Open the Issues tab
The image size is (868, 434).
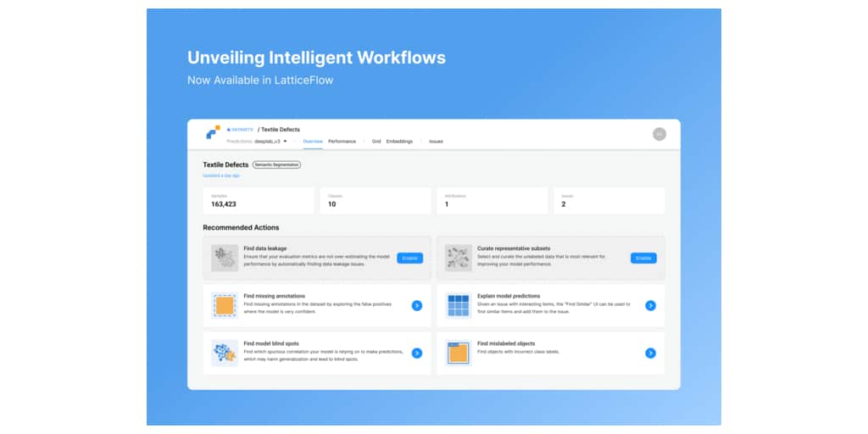436,142
